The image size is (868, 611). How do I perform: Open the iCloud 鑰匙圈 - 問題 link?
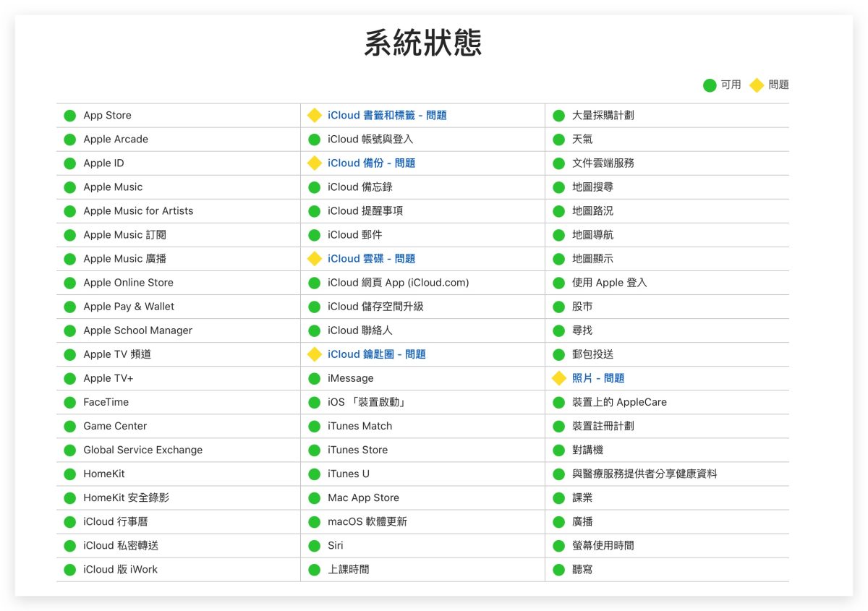[x=376, y=354]
